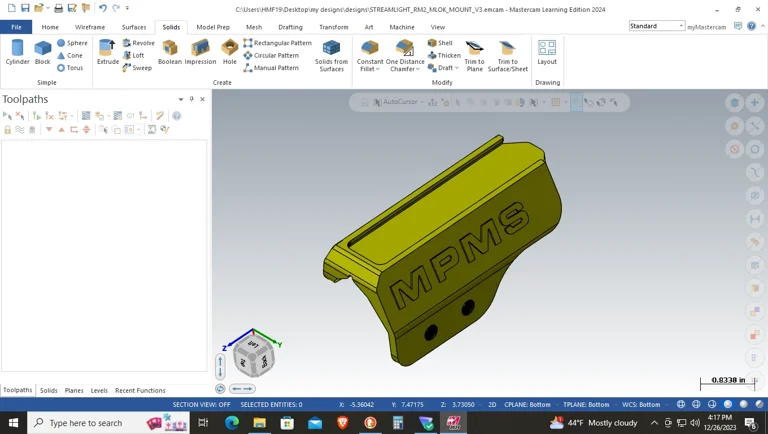Expand the Draft dropdown in Modify
Image resolution: width=768 pixels, height=434 pixels.
[456, 68]
